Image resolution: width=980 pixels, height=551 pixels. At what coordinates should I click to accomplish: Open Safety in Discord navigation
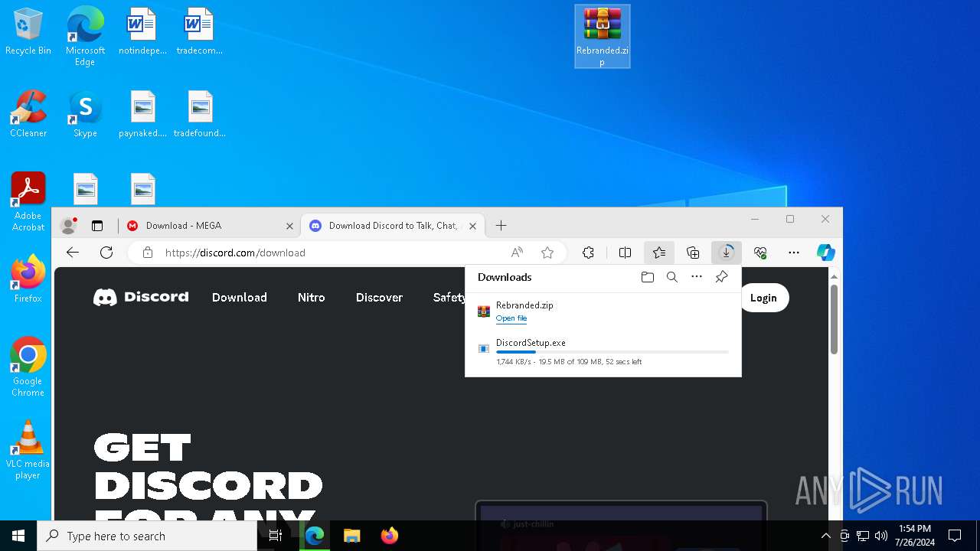[449, 298]
